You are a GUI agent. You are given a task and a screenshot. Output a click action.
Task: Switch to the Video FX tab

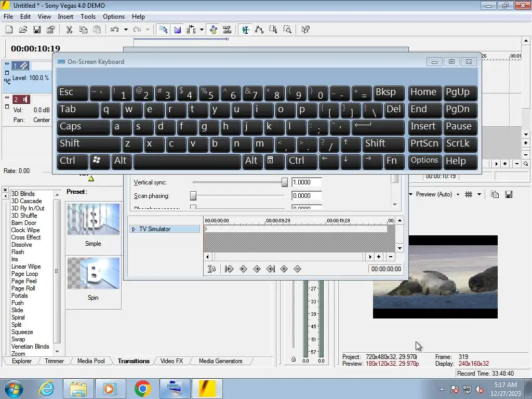[171, 361]
